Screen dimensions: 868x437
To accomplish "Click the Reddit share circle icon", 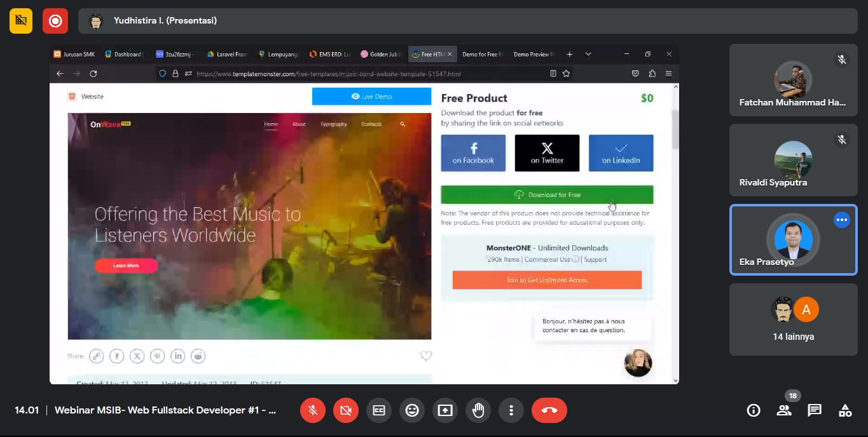I will coord(198,356).
